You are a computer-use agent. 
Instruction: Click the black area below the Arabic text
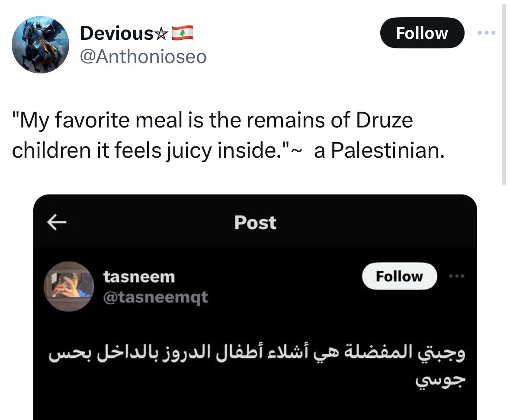pos(255,406)
